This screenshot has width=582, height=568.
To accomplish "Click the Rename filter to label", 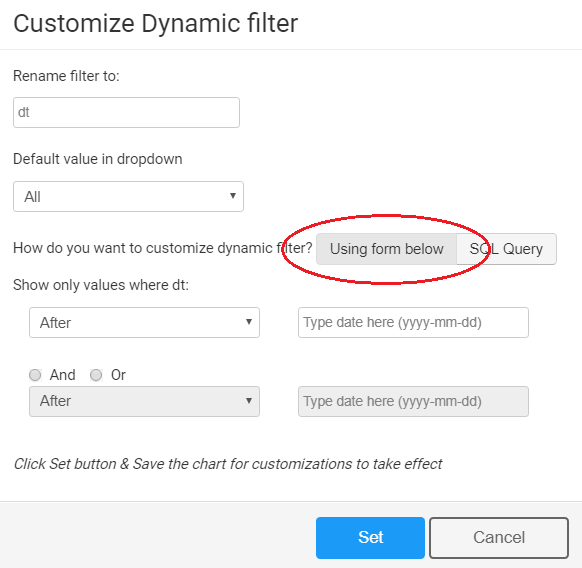I will pyautogui.click(x=66, y=76).
